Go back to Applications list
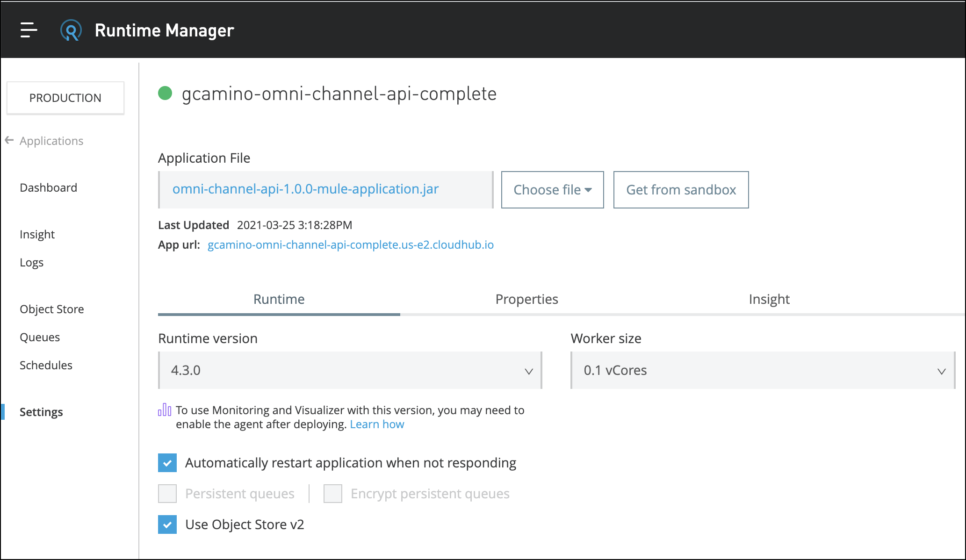Image resolution: width=966 pixels, height=560 pixels. click(x=51, y=141)
